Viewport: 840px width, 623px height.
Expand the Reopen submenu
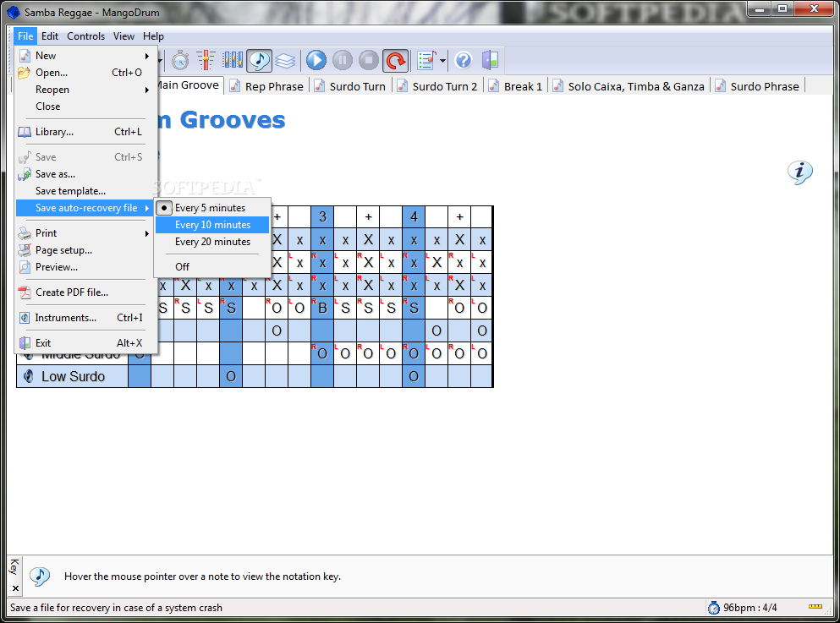85,90
